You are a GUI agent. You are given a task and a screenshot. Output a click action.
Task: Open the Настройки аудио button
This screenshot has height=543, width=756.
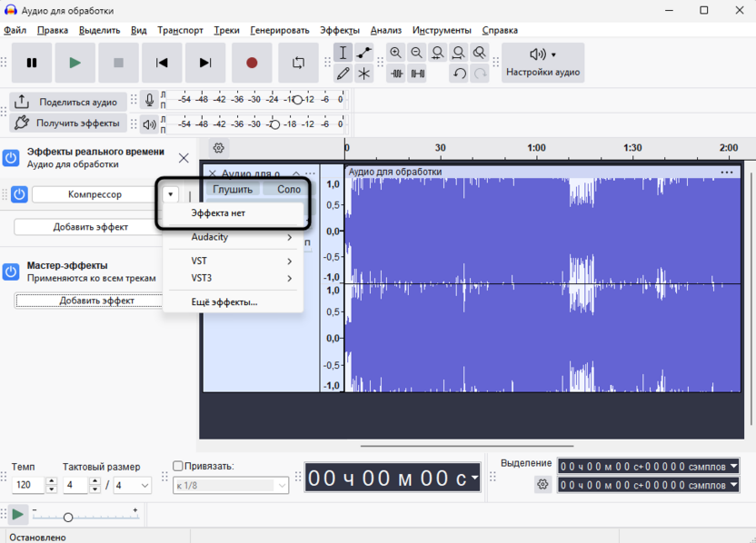(542, 63)
